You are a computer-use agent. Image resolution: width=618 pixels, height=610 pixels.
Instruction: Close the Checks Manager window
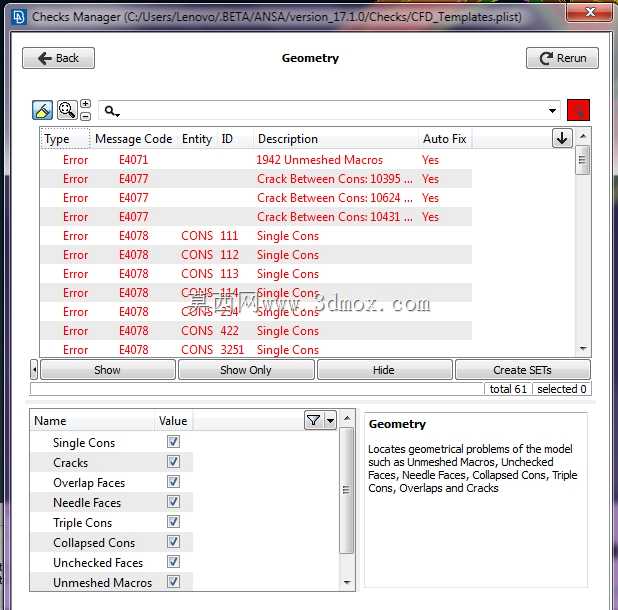pos(590,13)
